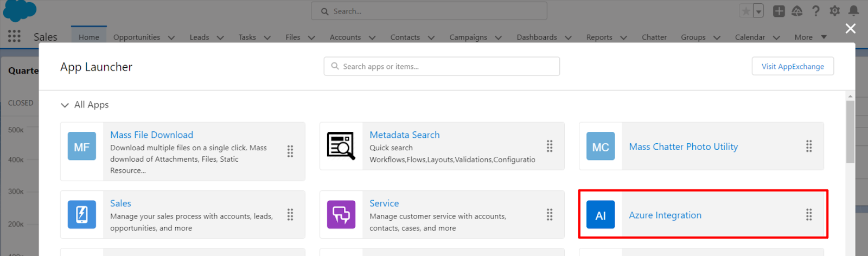Open the Groups tab

(693, 37)
